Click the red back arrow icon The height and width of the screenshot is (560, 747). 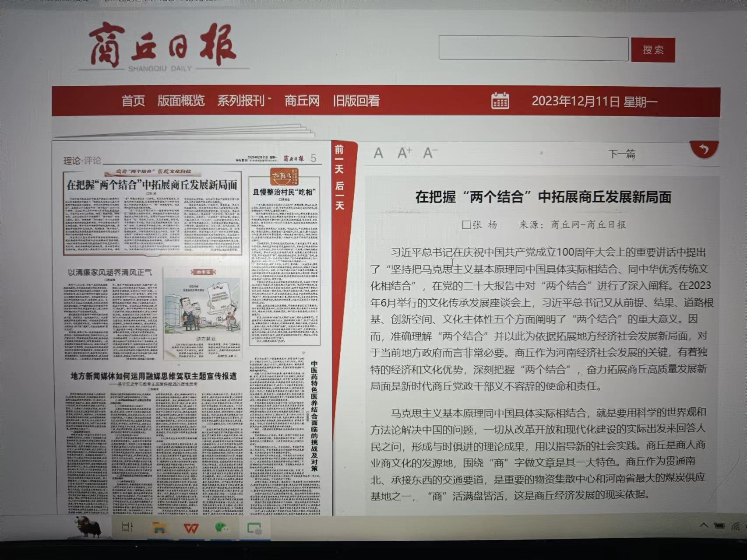(x=704, y=150)
